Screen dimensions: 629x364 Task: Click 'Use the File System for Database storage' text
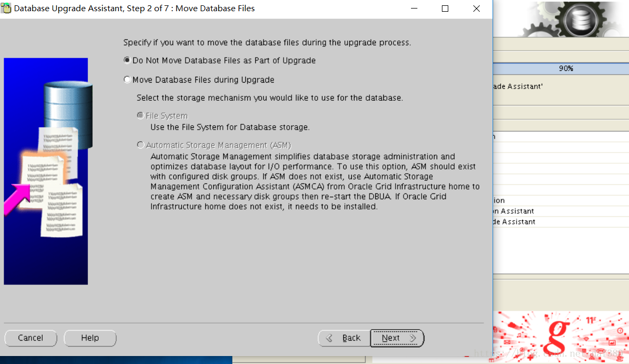tap(230, 127)
